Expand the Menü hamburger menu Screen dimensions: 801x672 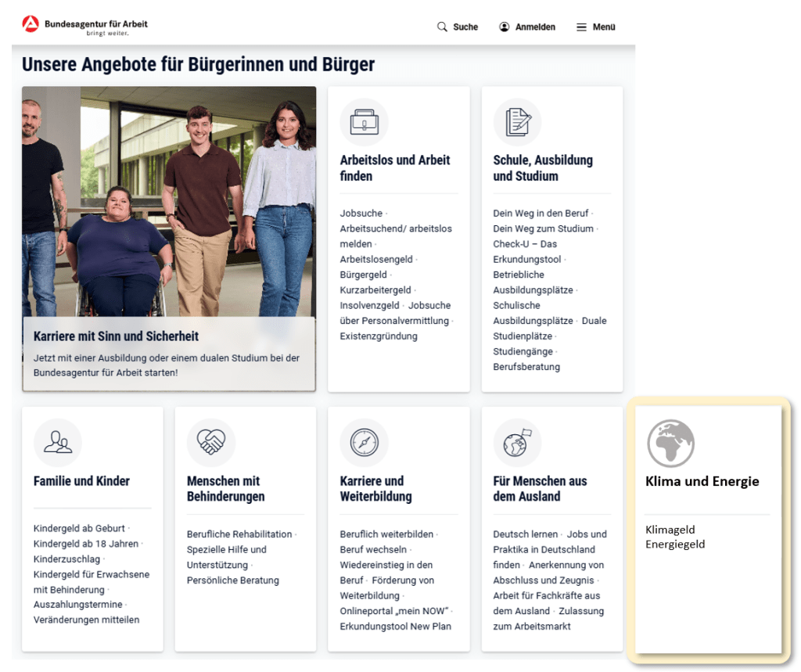[x=596, y=27]
